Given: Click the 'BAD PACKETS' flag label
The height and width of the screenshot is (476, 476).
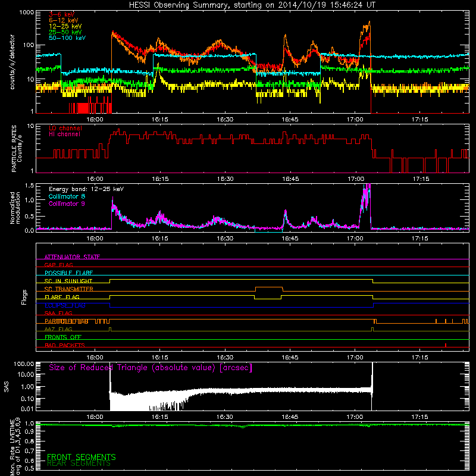Looking at the screenshot, I should click(65, 345).
